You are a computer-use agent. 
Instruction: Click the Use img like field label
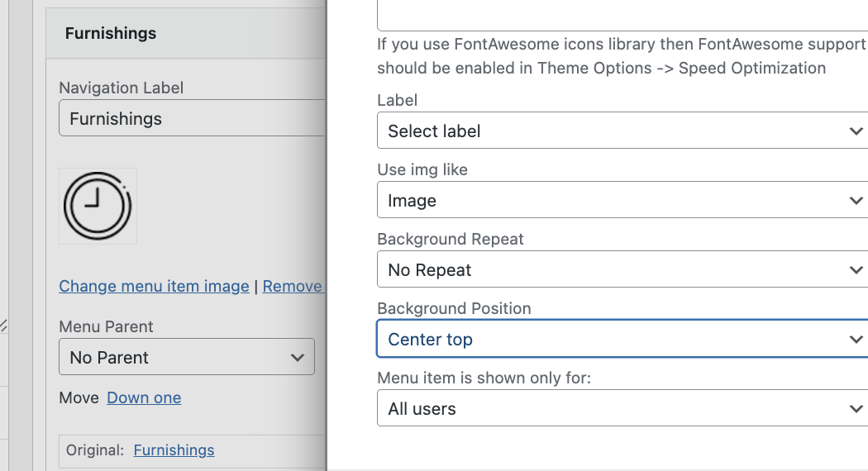click(422, 169)
